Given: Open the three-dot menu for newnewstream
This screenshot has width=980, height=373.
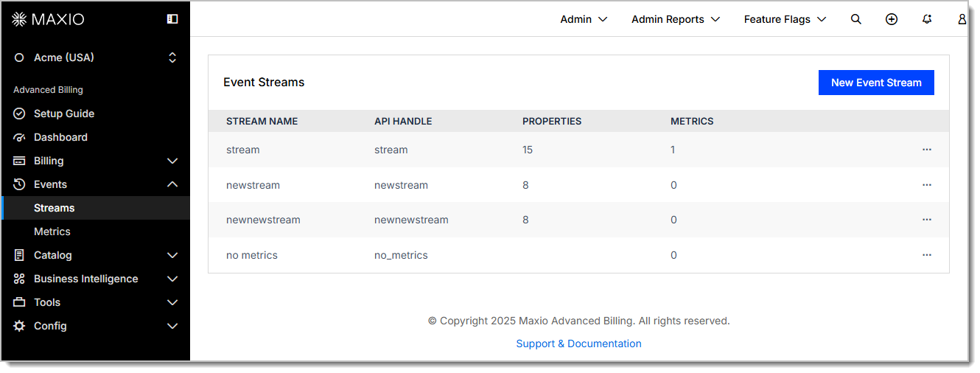Looking at the screenshot, I should click(x=926, y=220).
